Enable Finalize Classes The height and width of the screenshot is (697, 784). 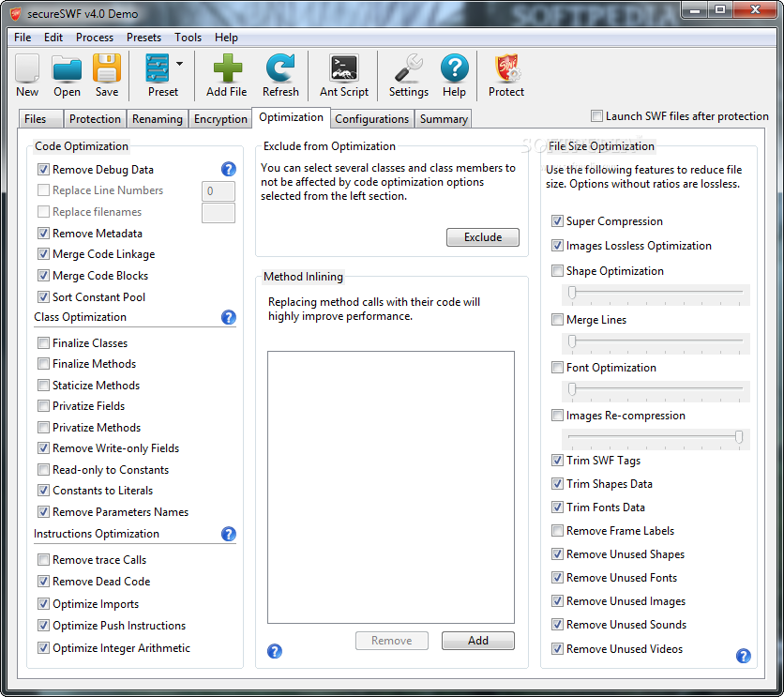43,343
